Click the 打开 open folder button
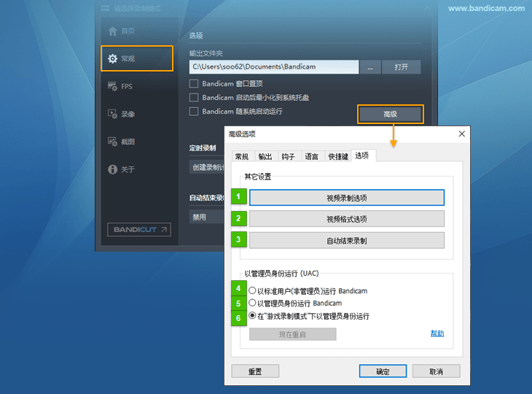Screen dimensions: 532x394 [402, 67]
